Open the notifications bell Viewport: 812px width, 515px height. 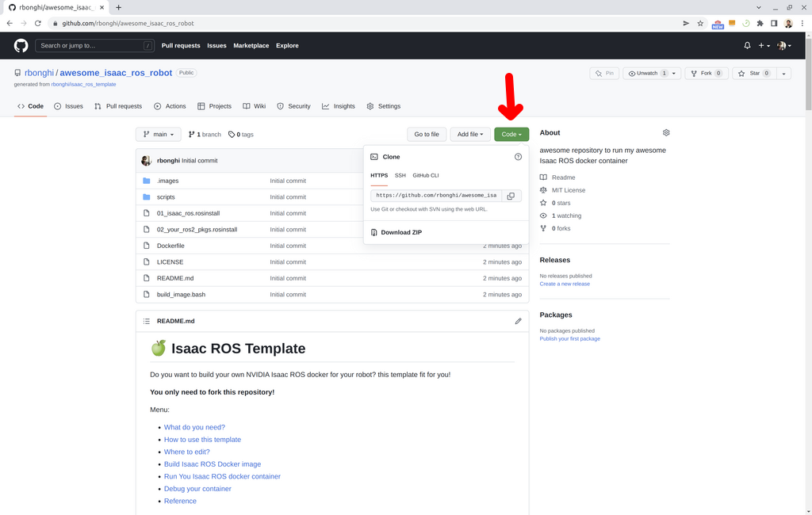[747, 45]
